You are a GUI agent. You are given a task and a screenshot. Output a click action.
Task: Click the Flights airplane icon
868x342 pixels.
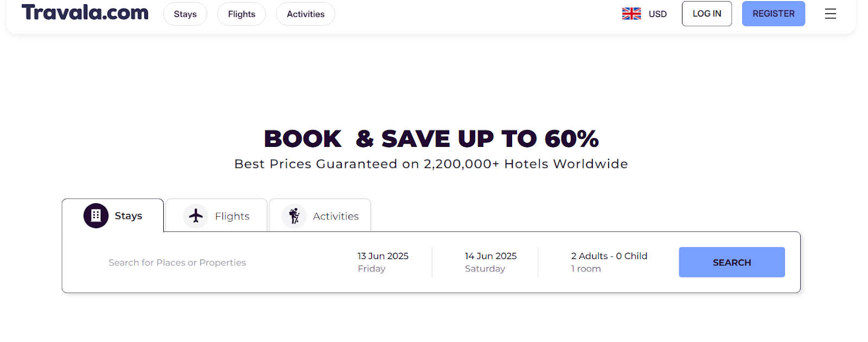pos(196,216)
